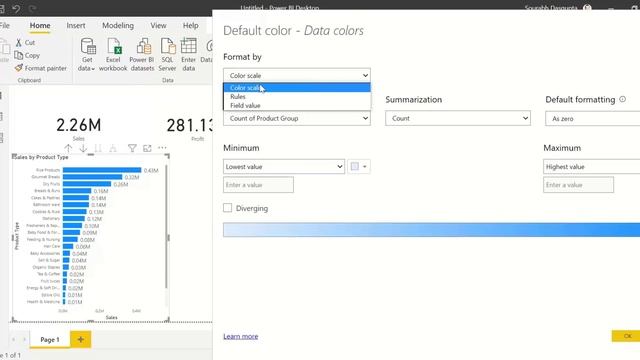Click the 2.26M Sales card
640x360 pixels.
[79, 128]
